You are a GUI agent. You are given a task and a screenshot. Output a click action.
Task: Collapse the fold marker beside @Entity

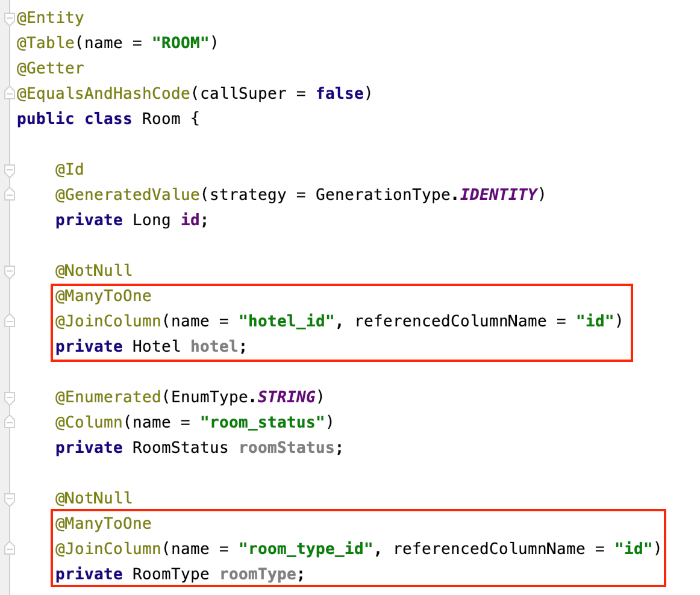click(9, 18)
